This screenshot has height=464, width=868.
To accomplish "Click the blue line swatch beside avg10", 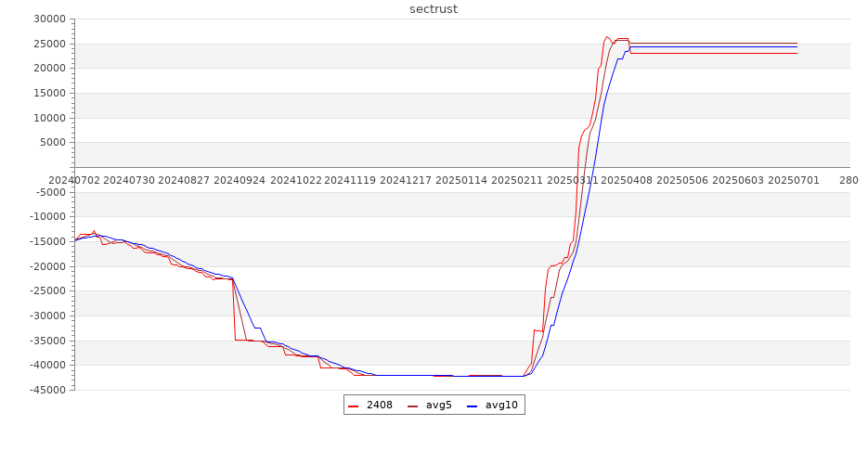I will click(473, 406).
